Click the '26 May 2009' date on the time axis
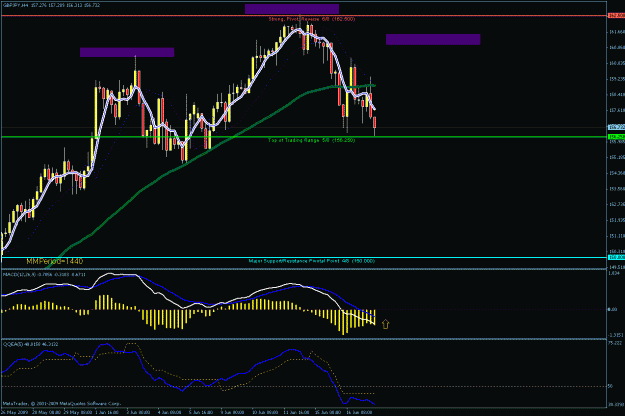Screen dimensions: 625x416 click(x=15, y=412)
